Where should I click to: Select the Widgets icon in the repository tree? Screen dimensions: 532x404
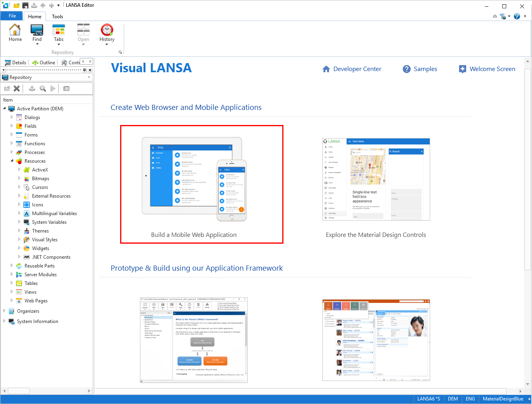point(27,248)
